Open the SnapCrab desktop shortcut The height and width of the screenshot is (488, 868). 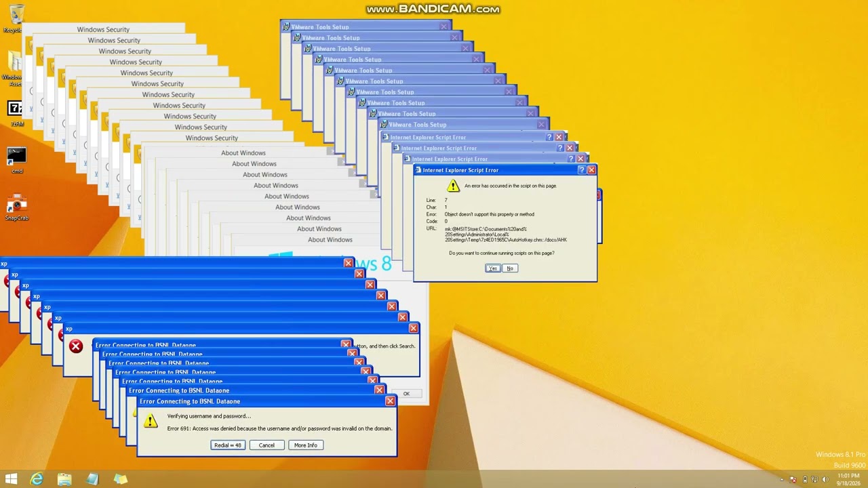[x=16, y=208]
